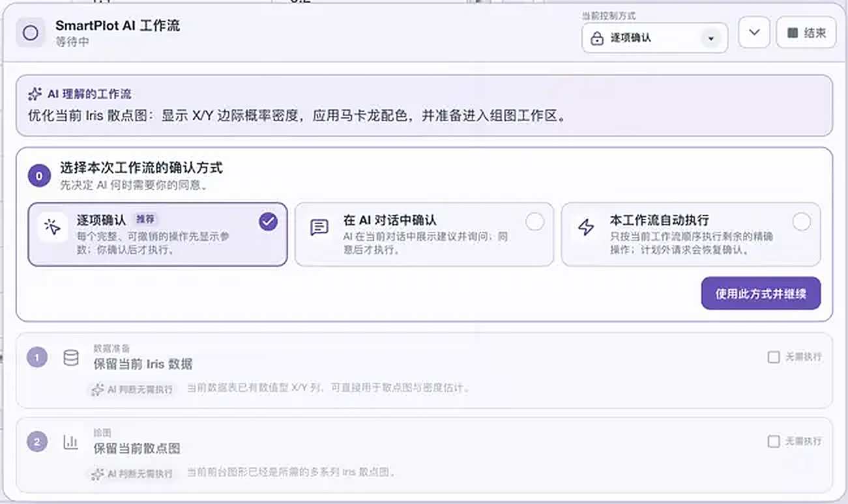
Task: Click the cursor icon on the 逐项确认 card
Action: tap(52, 227)
